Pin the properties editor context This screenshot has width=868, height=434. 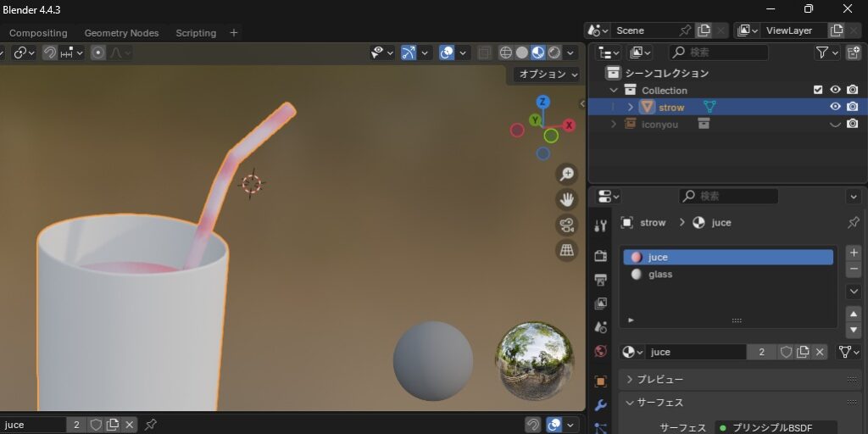coord(854,223)
